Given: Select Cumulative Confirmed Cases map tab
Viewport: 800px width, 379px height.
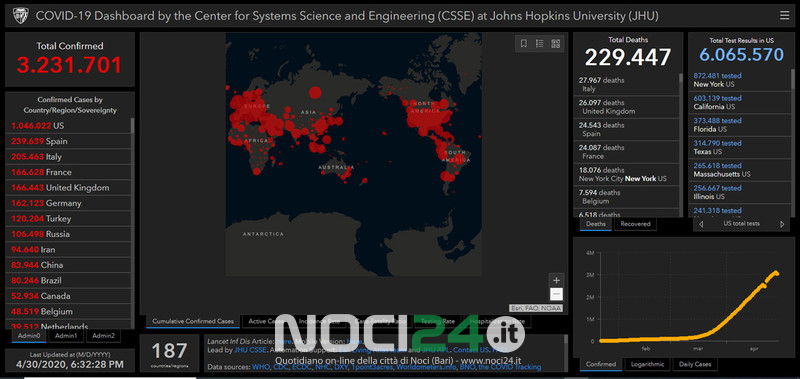Looking at the screenshot, I should [x=193, y=321].
